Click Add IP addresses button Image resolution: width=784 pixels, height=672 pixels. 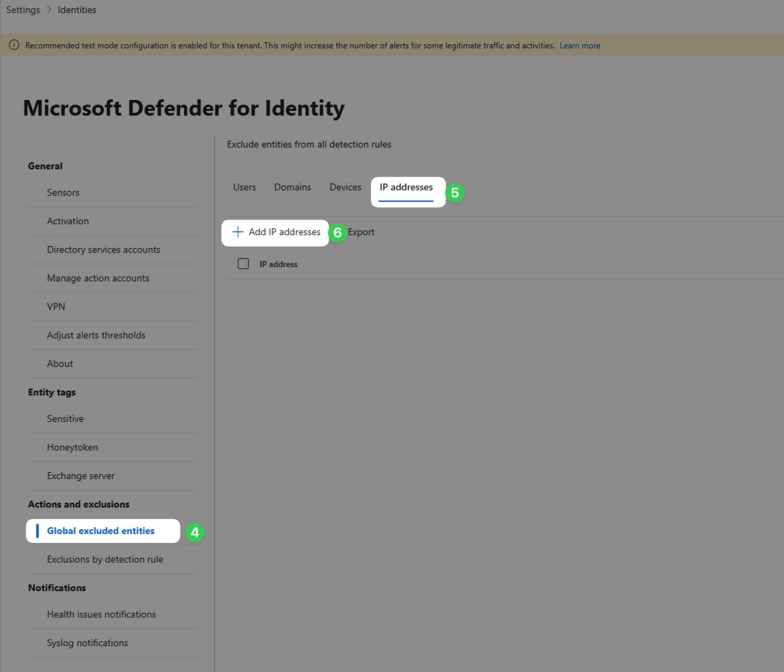[x=276, y=232]
